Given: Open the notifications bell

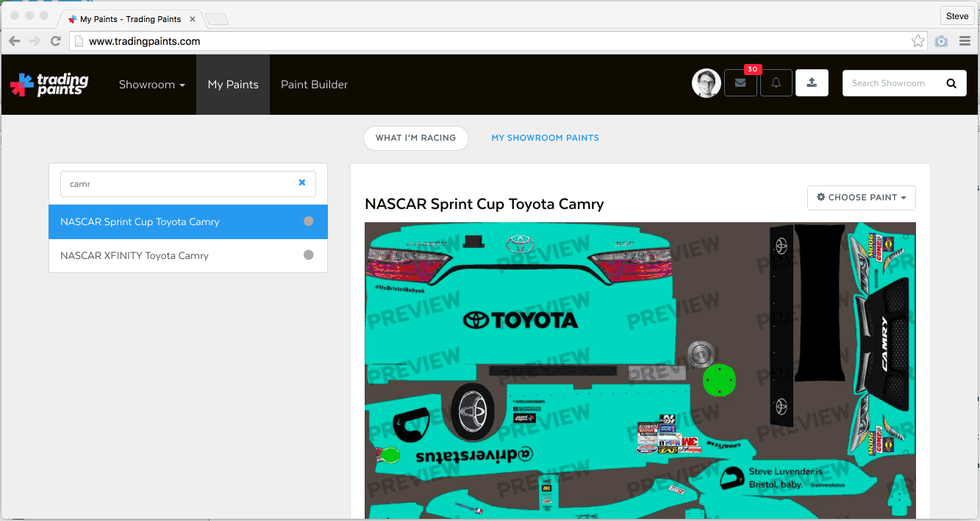Looking at the screenshot, I should click(776, 83).
